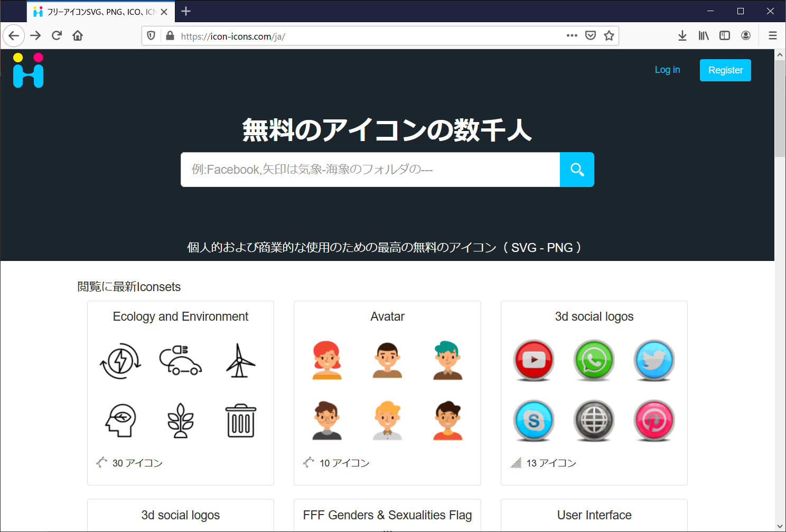The width and height of the screenshot is (786, 532).
Task: Go forward with the browser forward arrow
Action: (35, 35)
